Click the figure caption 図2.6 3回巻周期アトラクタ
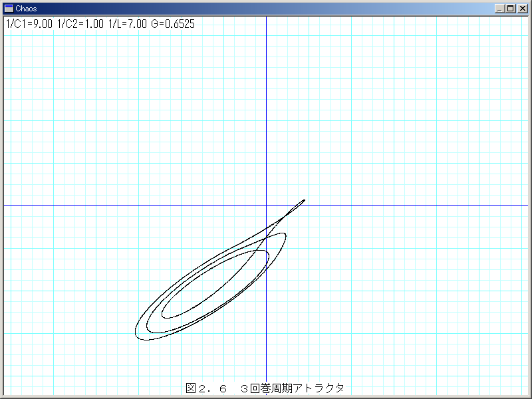Screen dimensions: 532x399 coord(265,388)
